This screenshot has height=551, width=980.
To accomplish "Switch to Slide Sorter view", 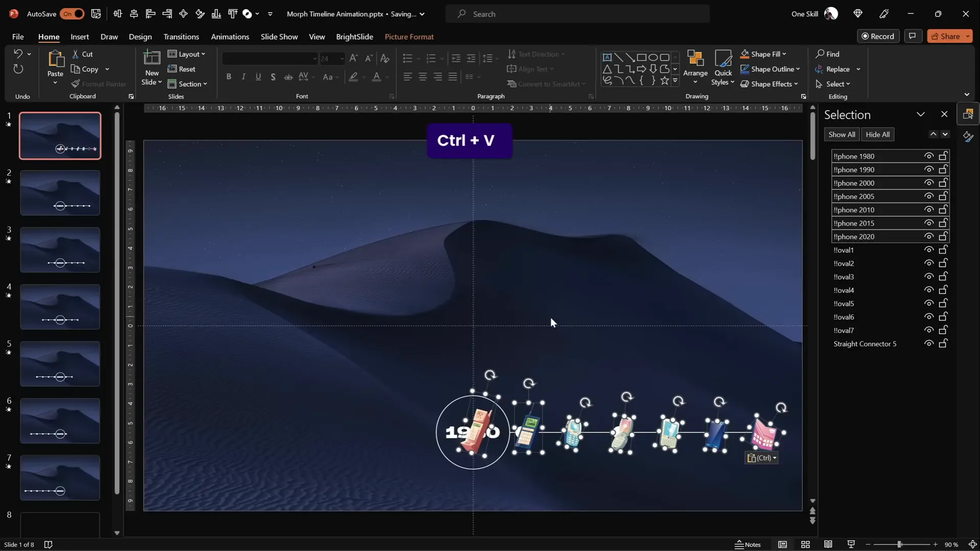I will pos(805,544).
